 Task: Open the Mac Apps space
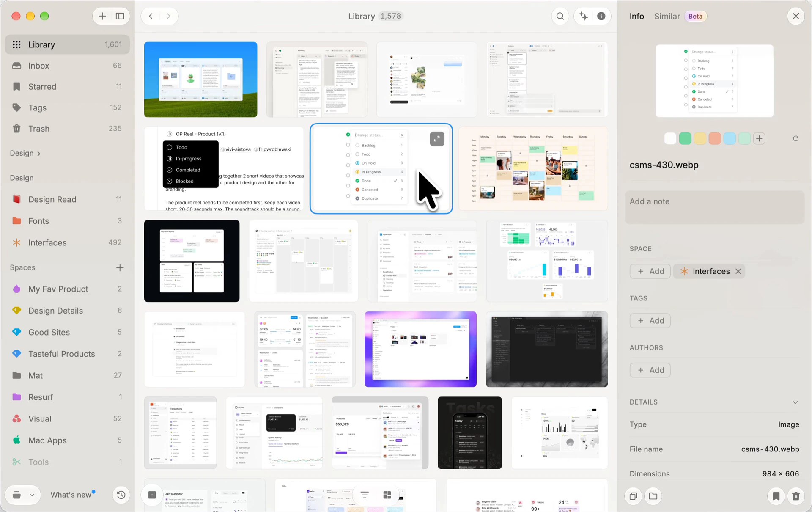click(x=67, y=440)
